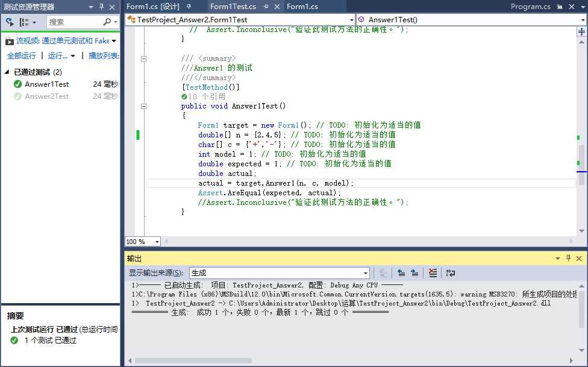Click the green pass icon of Answer1Test
588x367 pixels.
click(x=17, y=84)
